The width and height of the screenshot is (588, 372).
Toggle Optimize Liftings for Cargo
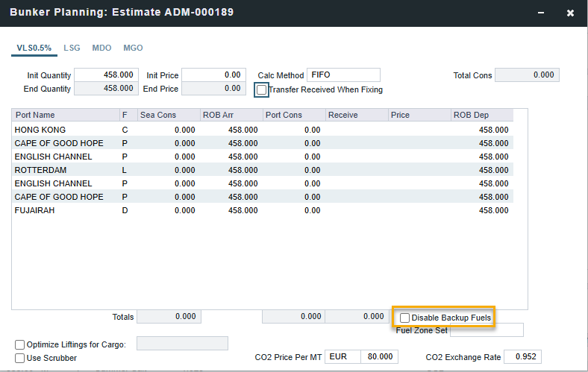tap(20, 344)
